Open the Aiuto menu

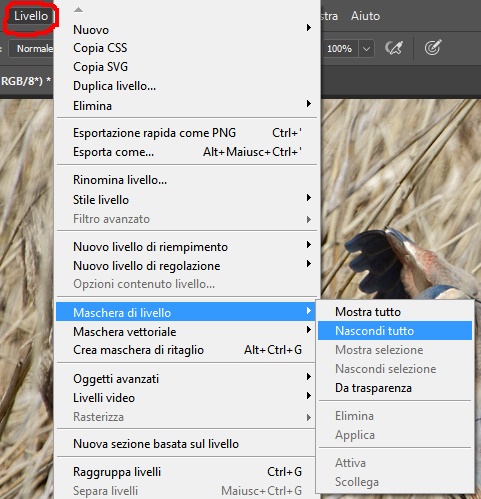click(x=365, y=16)
